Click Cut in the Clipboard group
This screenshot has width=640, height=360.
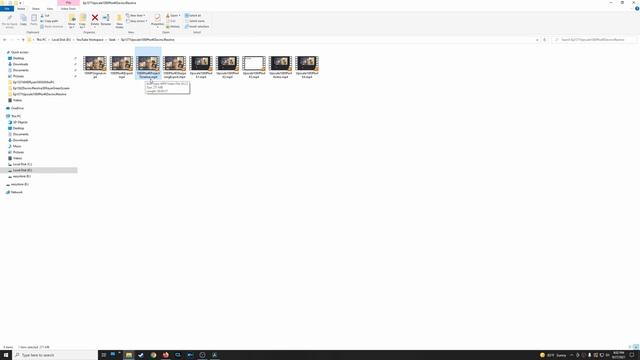coord(45,16)
